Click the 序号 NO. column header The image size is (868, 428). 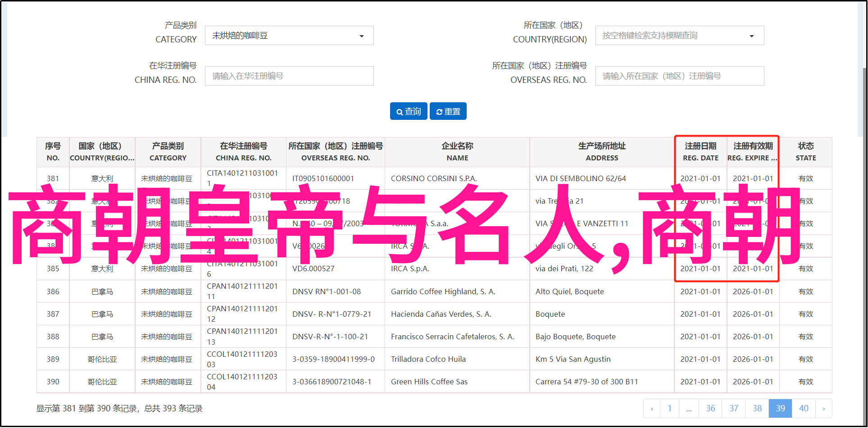point(53,152)
